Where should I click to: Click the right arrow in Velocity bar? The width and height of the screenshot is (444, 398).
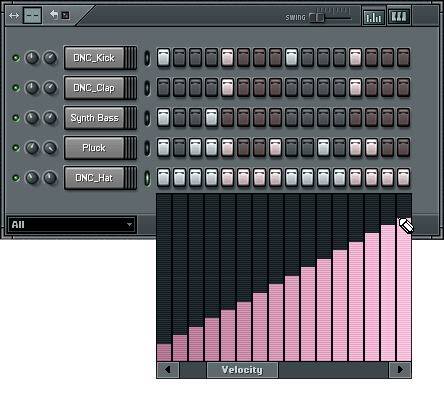coord(400,369)
